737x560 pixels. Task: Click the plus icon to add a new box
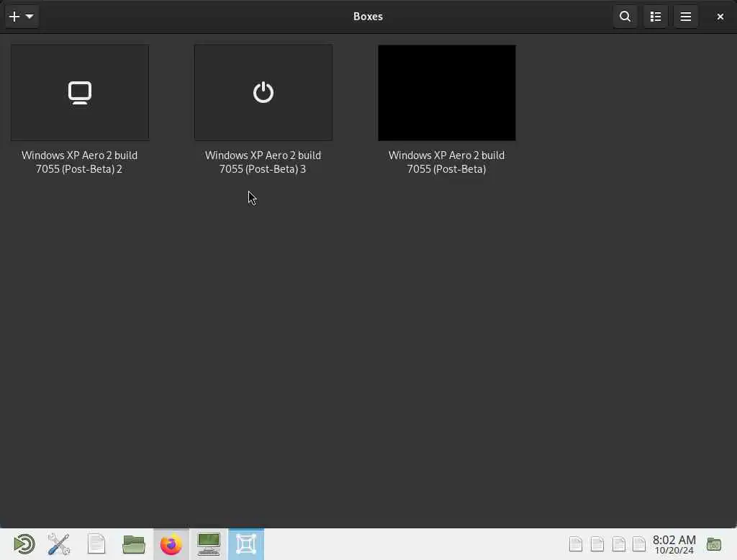point(14,17)
